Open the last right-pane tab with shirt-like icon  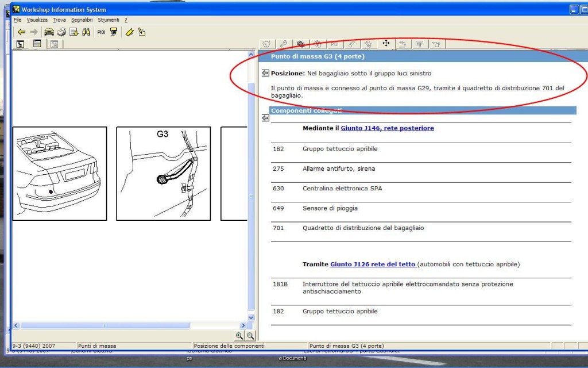click(x=436, y=44)
